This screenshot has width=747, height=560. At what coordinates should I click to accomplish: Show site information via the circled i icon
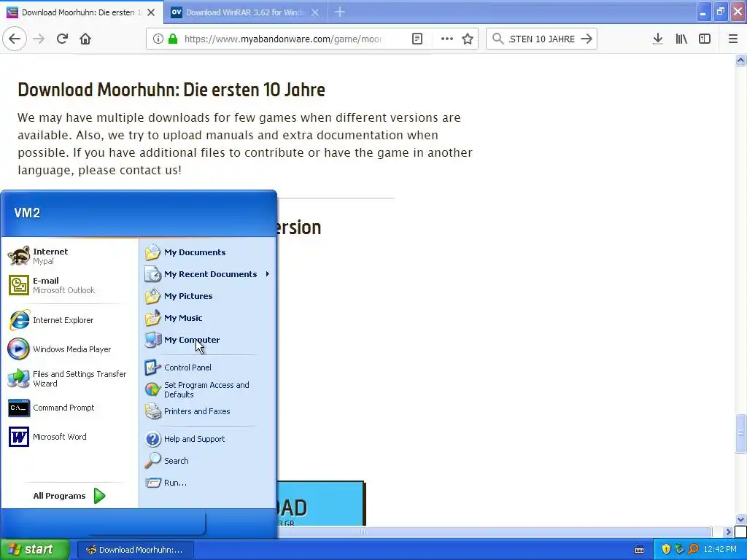(x=158, y=39)
